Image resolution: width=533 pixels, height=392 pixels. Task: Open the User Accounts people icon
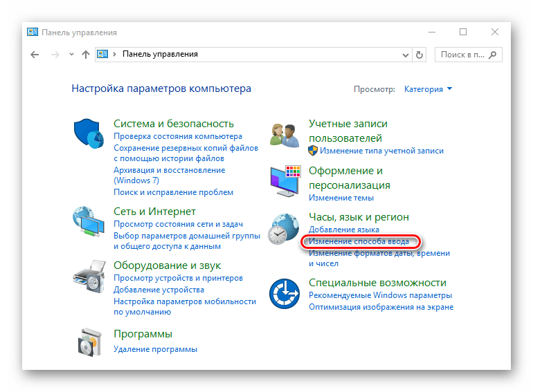(x=284, y=136)
